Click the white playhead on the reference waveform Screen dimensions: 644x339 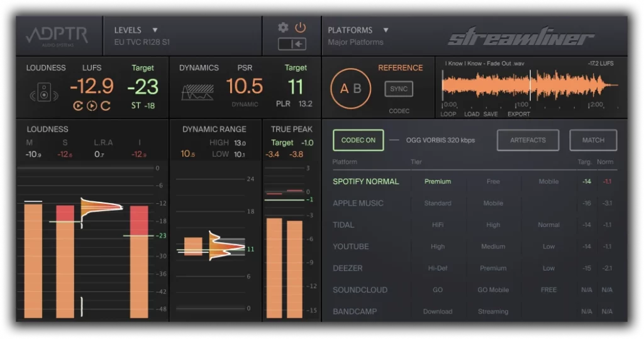[x=530, y=85]
